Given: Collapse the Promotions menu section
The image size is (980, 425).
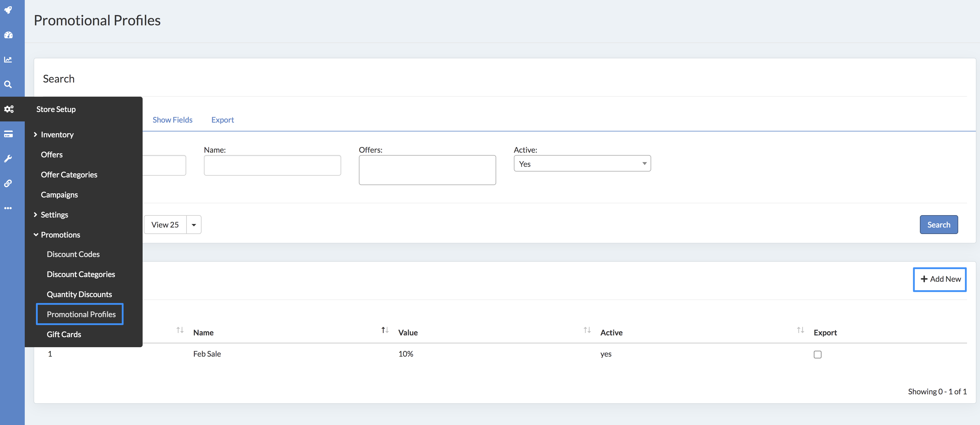Looking at the screenshot, I should click(x=60, y=235).
